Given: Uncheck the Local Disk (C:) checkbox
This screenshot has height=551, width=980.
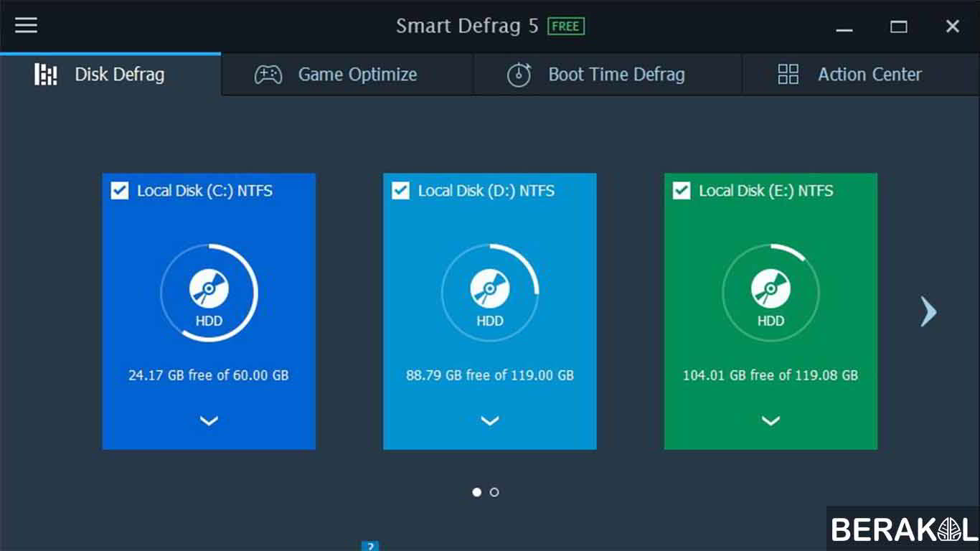Looking at the screenshot, I should click(x=119, y=191).
